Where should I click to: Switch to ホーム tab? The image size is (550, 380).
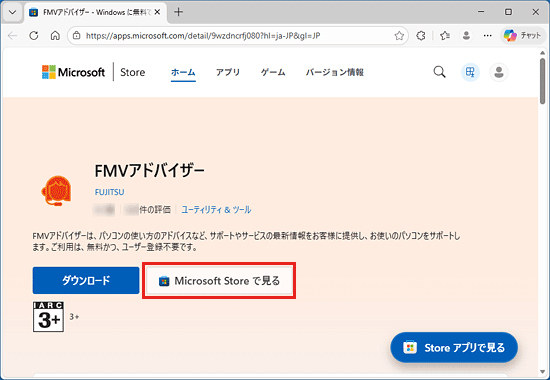pos(183,72)
